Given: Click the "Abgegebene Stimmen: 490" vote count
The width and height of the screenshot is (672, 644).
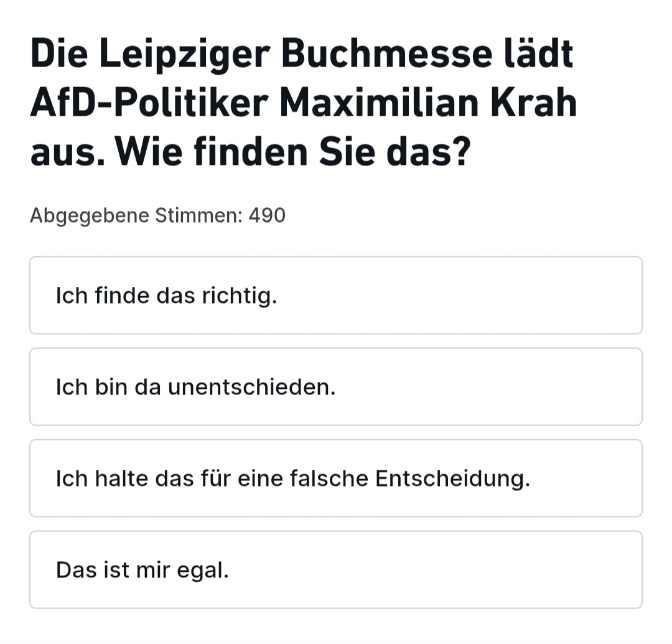Looking at the screenshot, I should point(157,216).
